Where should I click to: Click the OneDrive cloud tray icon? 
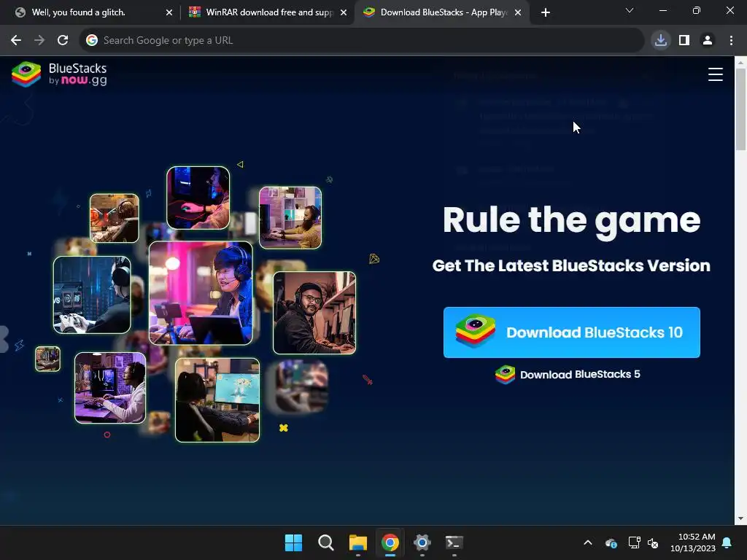611,542
